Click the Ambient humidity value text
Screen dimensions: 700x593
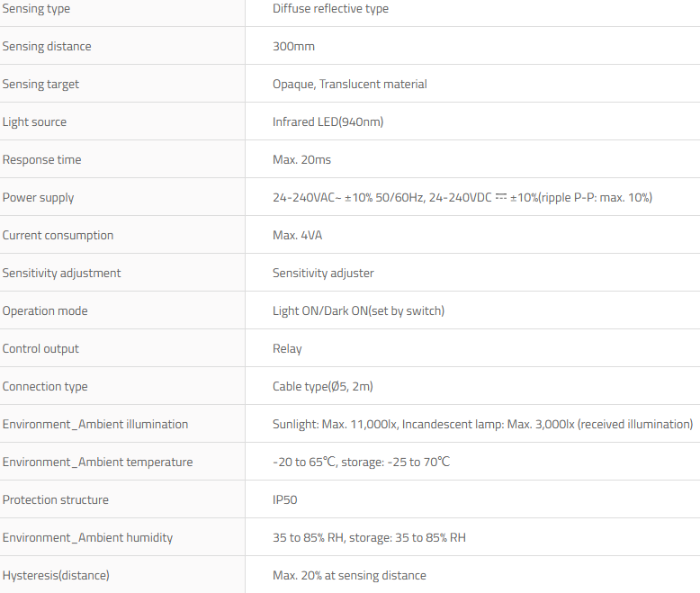pyautogui.click(x=369, y=538)
